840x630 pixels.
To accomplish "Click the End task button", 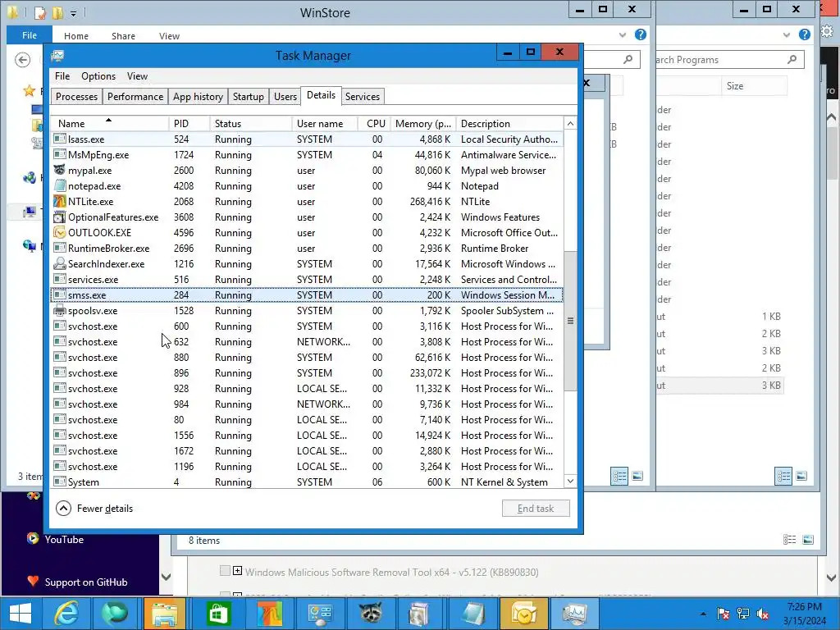I will click(x=536, y=509).
